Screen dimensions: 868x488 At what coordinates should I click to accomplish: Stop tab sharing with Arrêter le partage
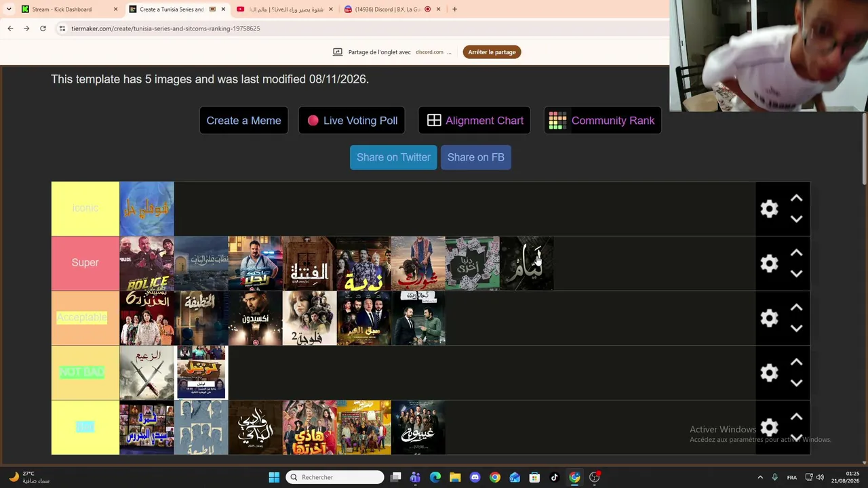(x=492, y=52)
